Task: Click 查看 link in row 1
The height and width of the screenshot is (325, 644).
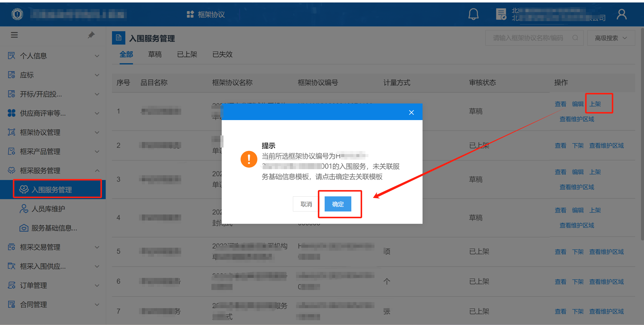Action: pyautogui.click(x=560, y=104)
